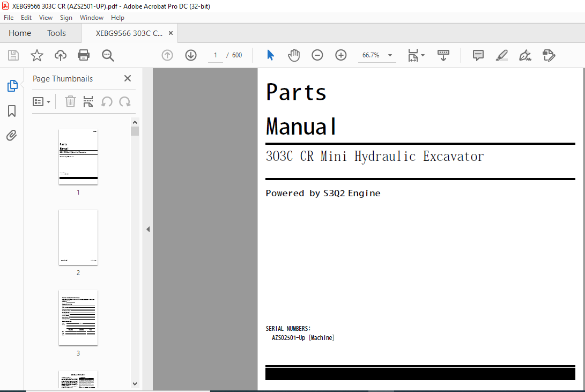Close the Page Thumbnails panel
Viewport: 585px width, 392px height.
pyautogui.click(x=128, y=78)
